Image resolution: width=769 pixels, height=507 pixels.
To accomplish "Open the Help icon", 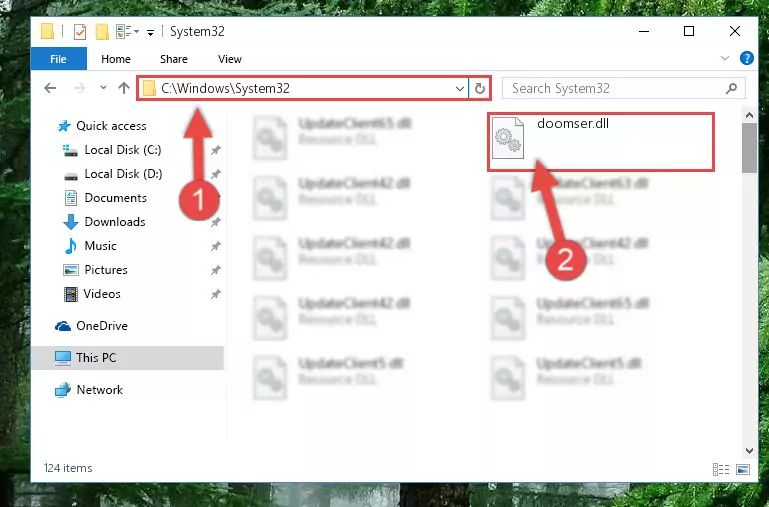I will 746,58.
